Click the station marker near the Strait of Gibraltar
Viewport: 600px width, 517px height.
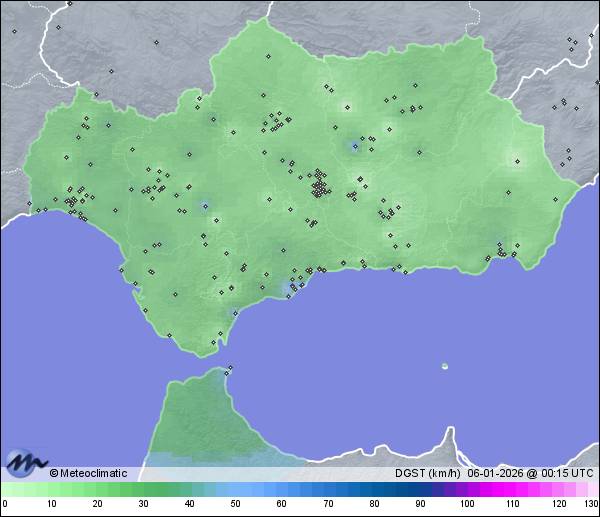pyautogui.click(x=230, y=369)
